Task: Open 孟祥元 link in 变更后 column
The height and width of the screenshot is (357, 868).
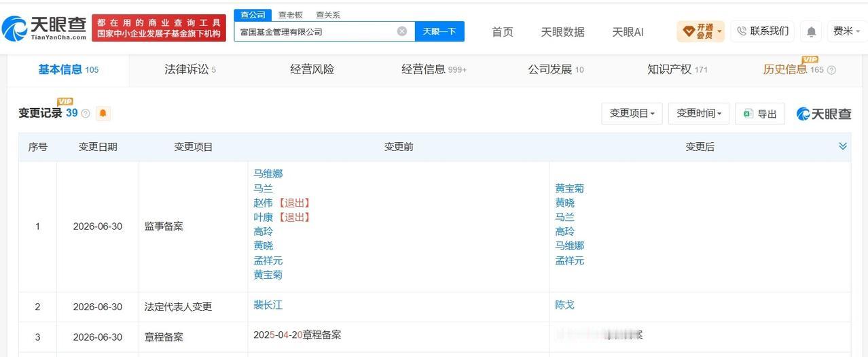Action: (x=569, y=260)
